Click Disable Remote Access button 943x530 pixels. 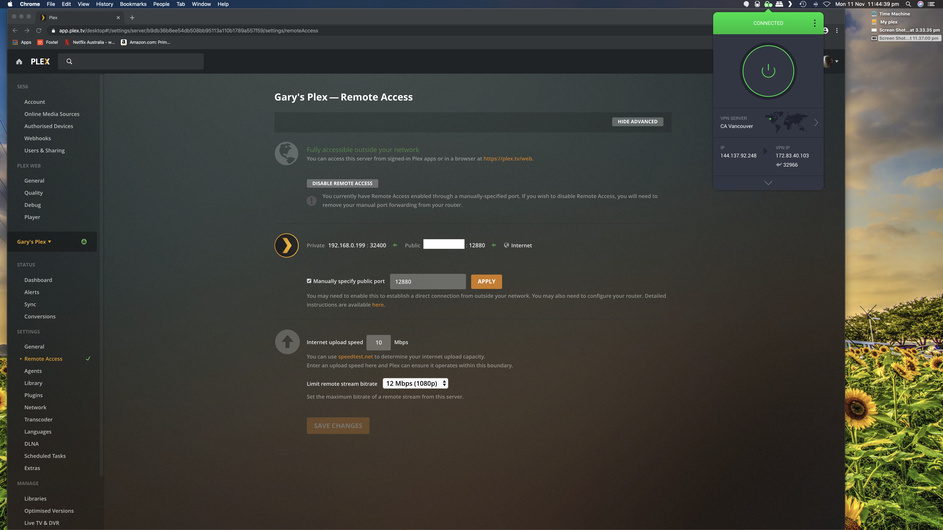click(x=342, y=183)
